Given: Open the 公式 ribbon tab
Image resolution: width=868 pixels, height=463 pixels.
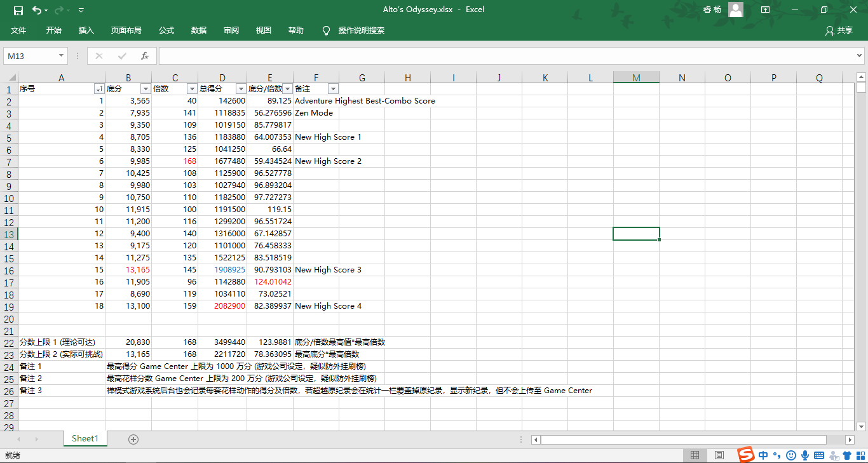Looking at the screenshot, I should (166, 30).
